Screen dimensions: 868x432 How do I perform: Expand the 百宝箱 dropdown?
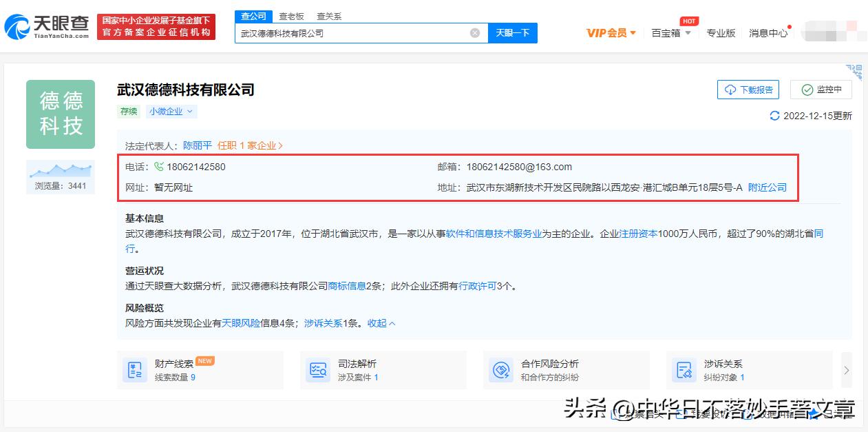tap(671, 32)
